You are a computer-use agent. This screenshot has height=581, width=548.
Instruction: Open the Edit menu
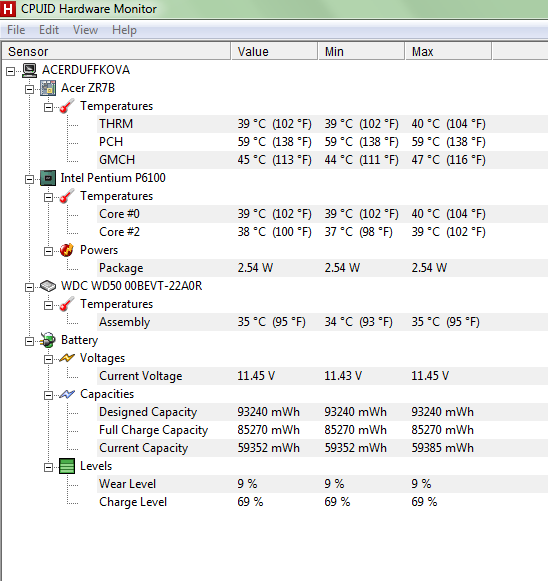click(x=49, y=30)
